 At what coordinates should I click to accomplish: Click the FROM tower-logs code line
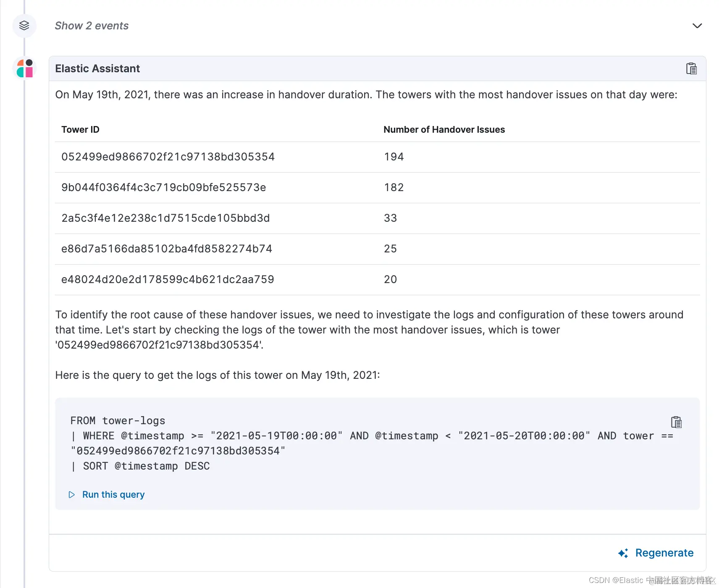point(118,421)
